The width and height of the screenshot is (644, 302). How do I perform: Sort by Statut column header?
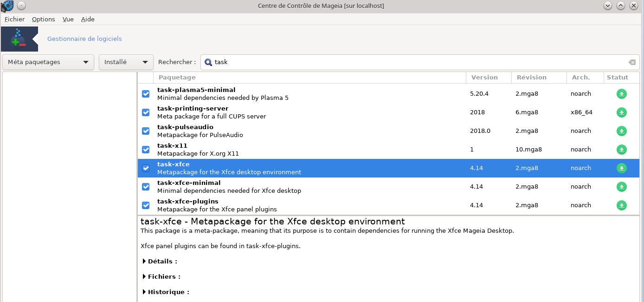point(621,78)
